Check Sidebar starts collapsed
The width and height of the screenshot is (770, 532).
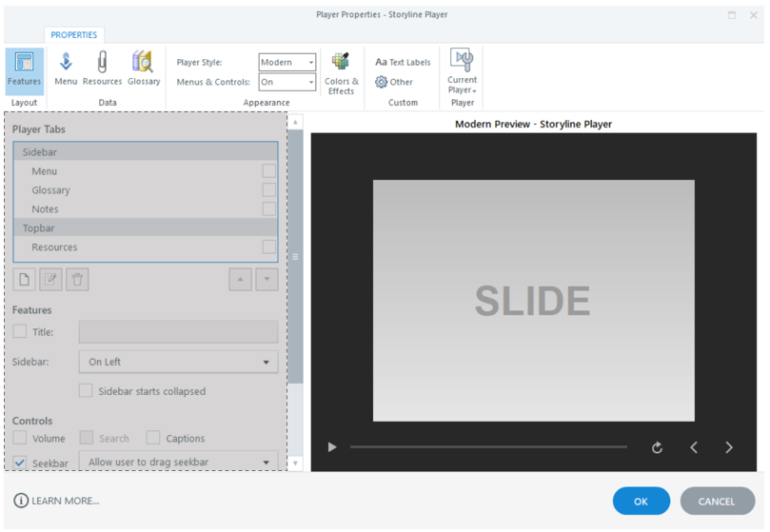pos(86,390)
